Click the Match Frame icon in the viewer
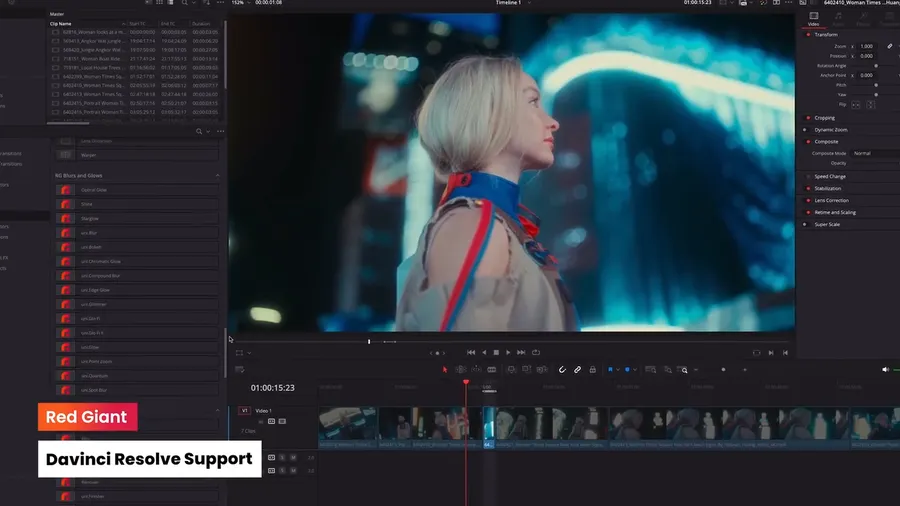Screen dimensions: 900x506 click(756, 353)
